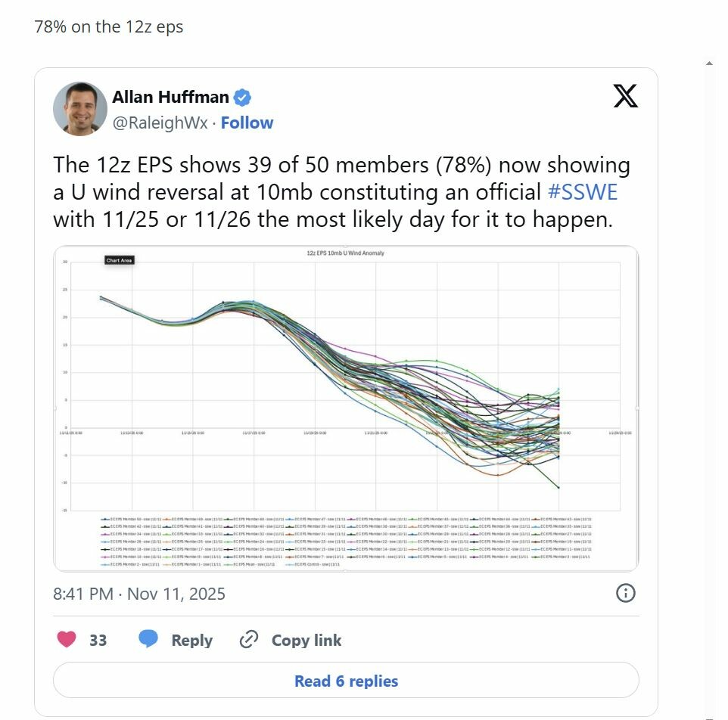Click the blue verified badge
This screenshot has width=728, height=720.
(x=242, y=98)
